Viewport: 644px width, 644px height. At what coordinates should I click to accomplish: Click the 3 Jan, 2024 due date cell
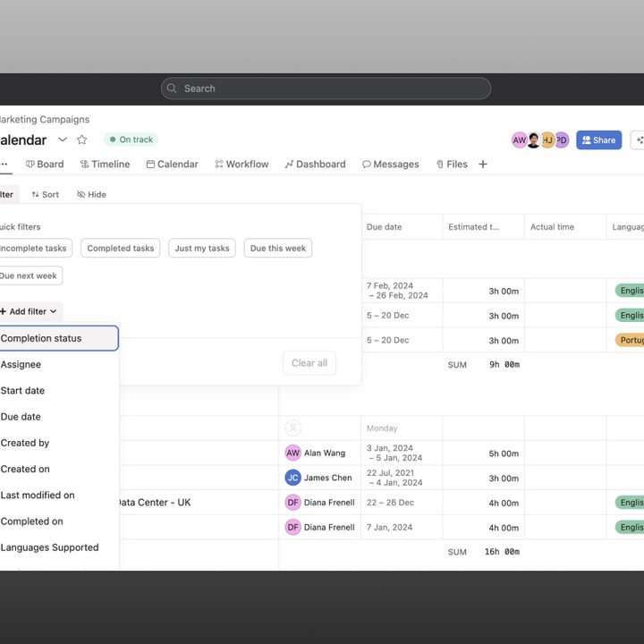point(402,453)
